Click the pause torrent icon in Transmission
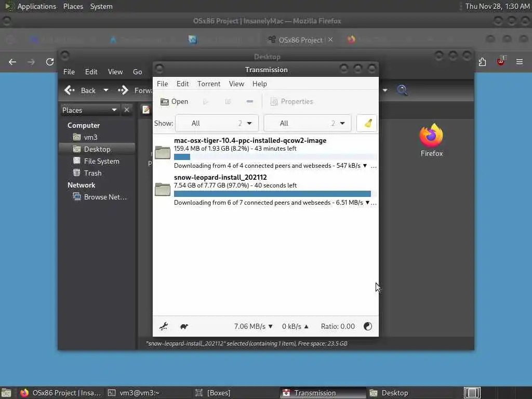The height and width of the screenshot is (399, 532). click(228, 101)
